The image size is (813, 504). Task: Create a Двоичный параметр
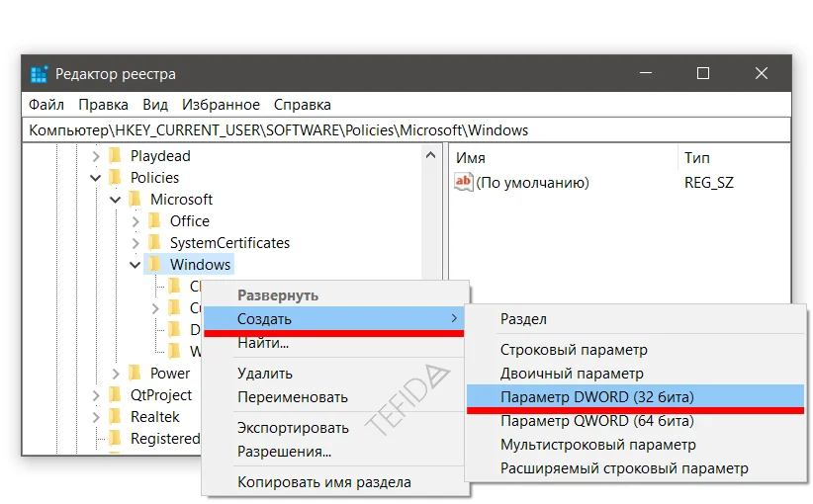tap(635, 374)
